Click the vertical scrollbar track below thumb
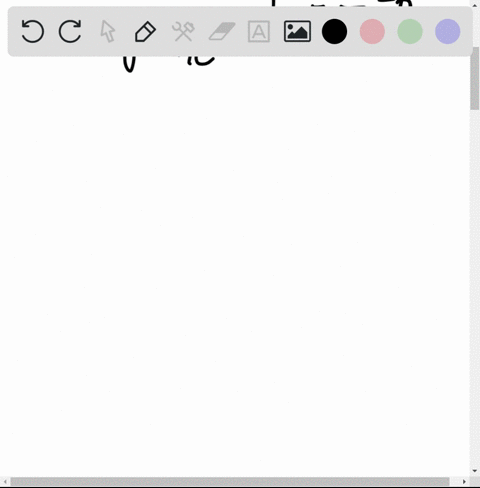480x488 pixels. [x=475, y=287]
